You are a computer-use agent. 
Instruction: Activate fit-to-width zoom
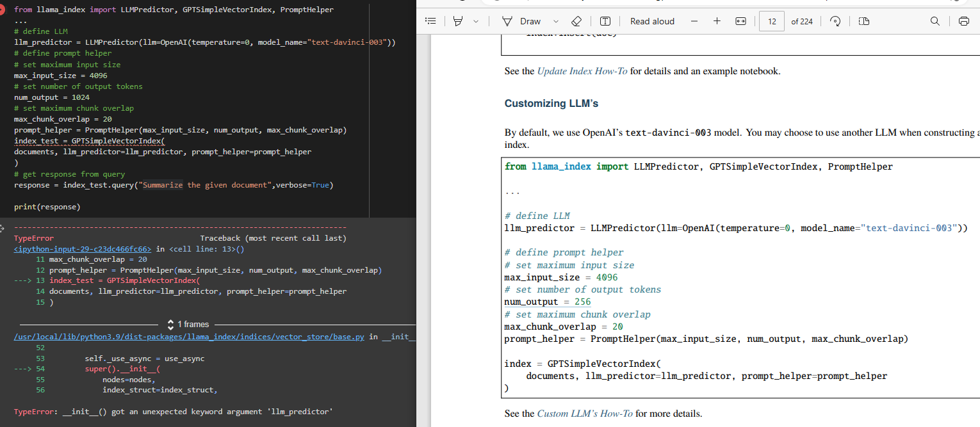(x=740, y=20)
